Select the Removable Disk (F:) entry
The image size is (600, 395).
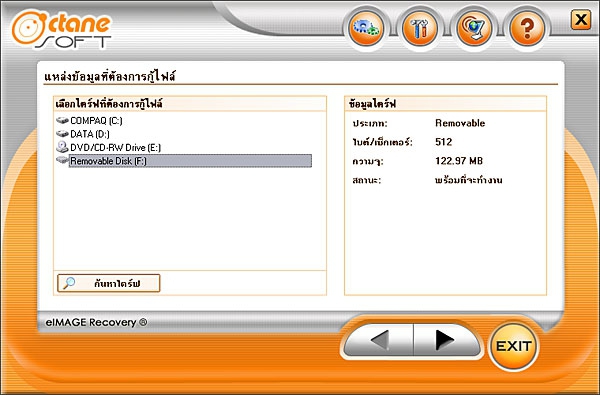[190, 161]
